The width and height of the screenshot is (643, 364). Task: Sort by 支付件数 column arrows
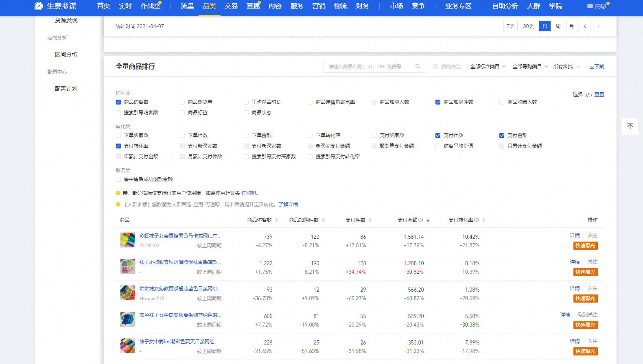370,220
